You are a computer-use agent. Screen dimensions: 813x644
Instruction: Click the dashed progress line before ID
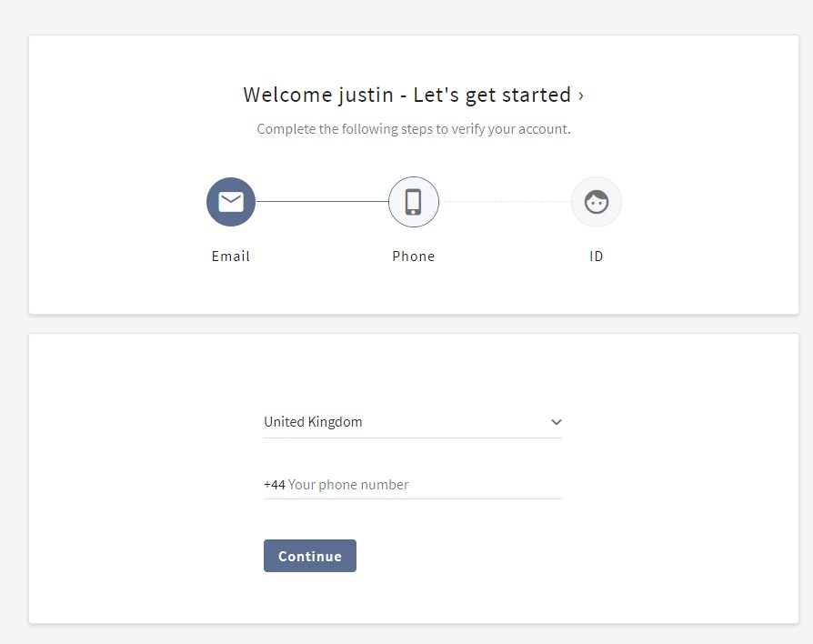(506, 202)
